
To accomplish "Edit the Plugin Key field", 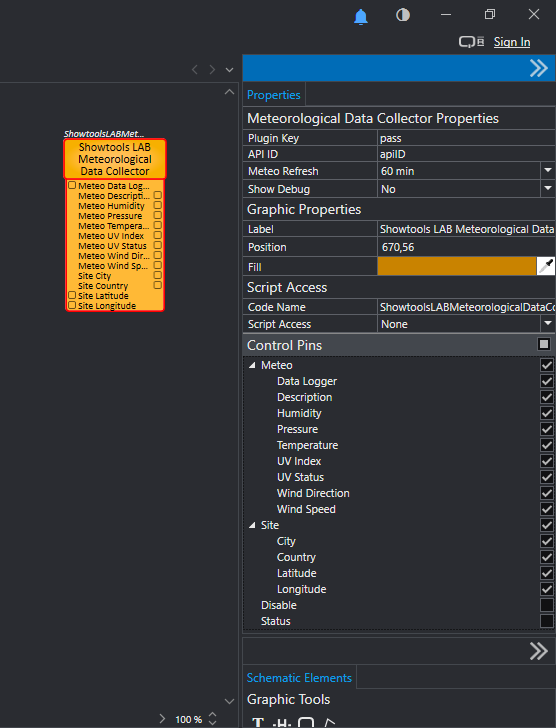I will click(466, 138).
